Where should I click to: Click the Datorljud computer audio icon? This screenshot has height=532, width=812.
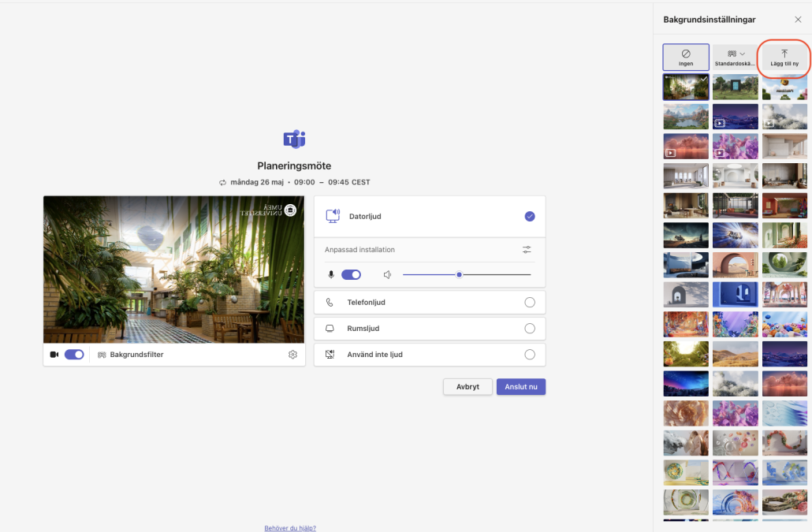(333, 216)
